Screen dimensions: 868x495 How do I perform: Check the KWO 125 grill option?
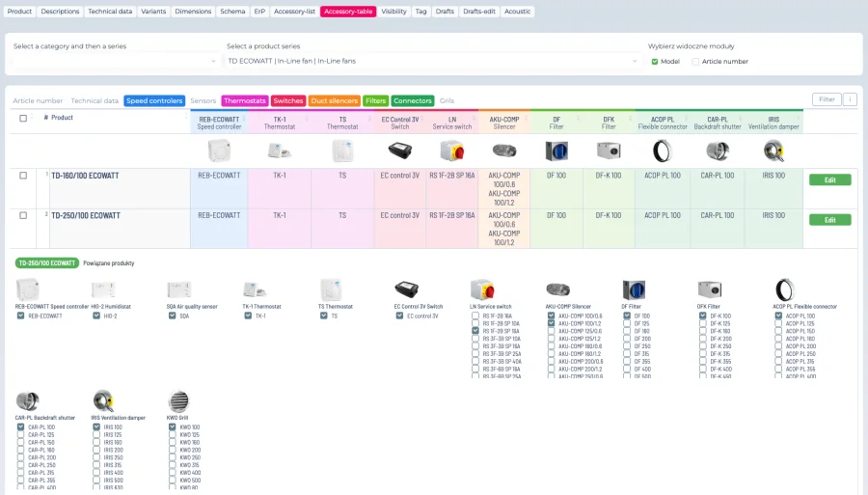click(x=173, y=434)
